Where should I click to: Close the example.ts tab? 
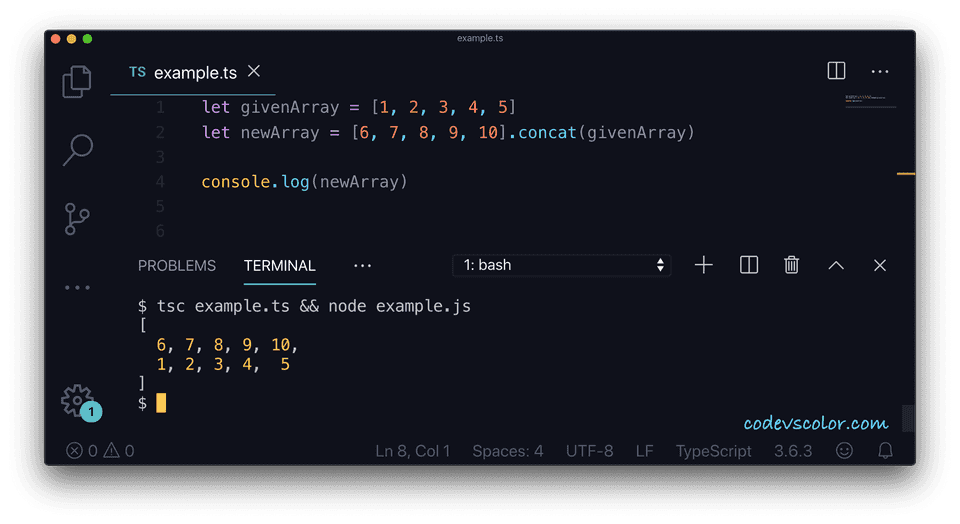coord(254,72)
